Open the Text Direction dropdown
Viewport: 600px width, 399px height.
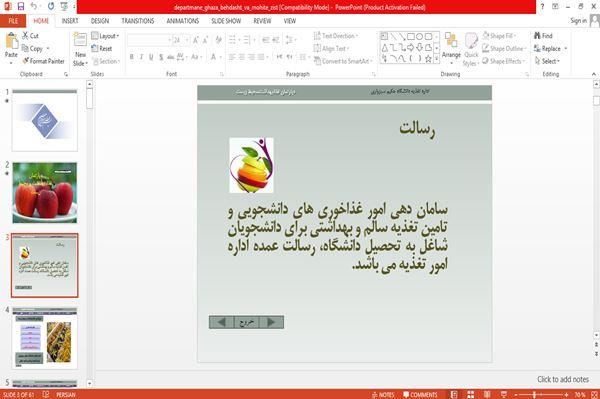point(336,36)
